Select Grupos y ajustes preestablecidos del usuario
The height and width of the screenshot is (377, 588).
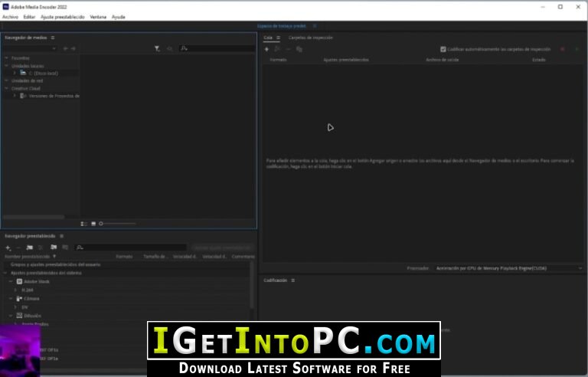(x=55, y=264)
